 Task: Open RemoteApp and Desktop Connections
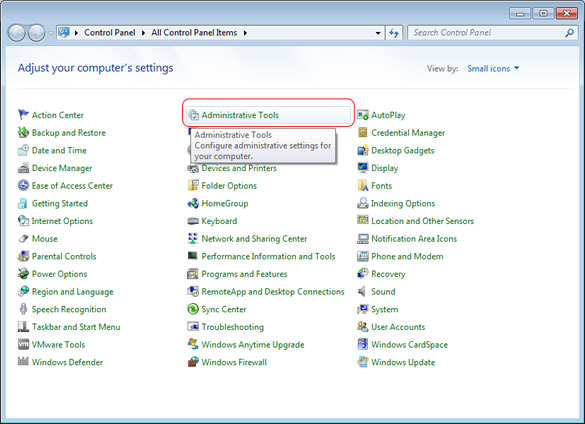click(x=273, y=292)
